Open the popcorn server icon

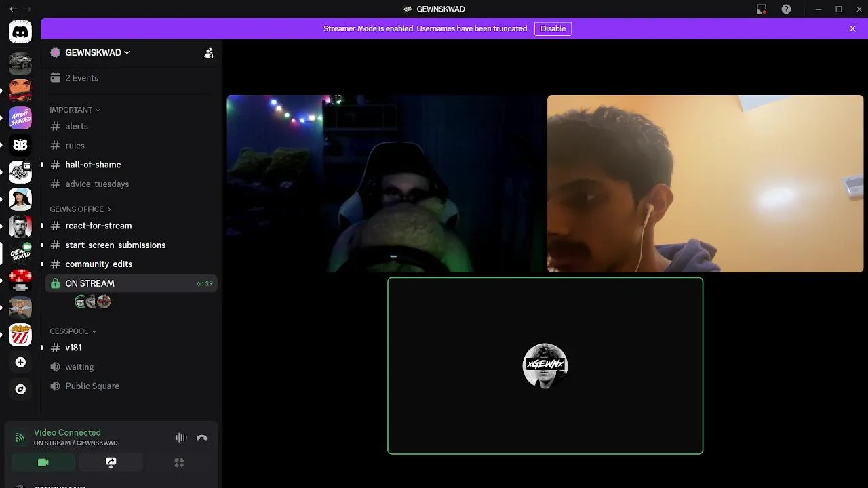tap(20, 335)
